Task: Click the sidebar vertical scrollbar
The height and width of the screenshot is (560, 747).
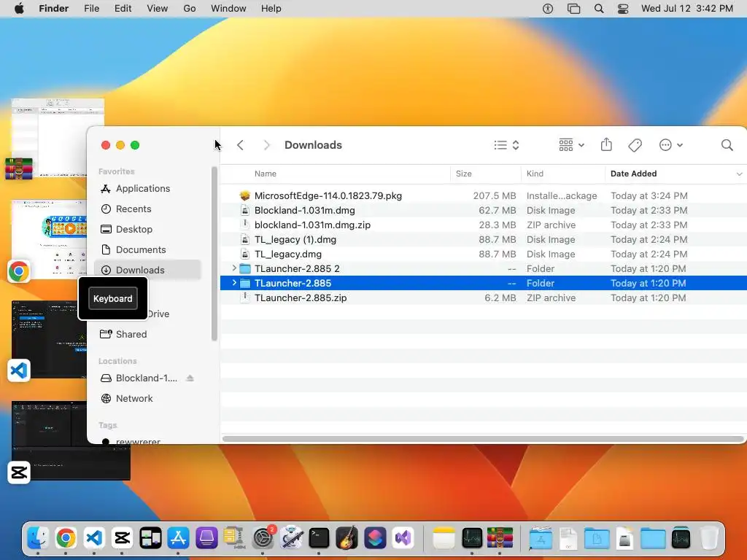Action: point(214,254)
